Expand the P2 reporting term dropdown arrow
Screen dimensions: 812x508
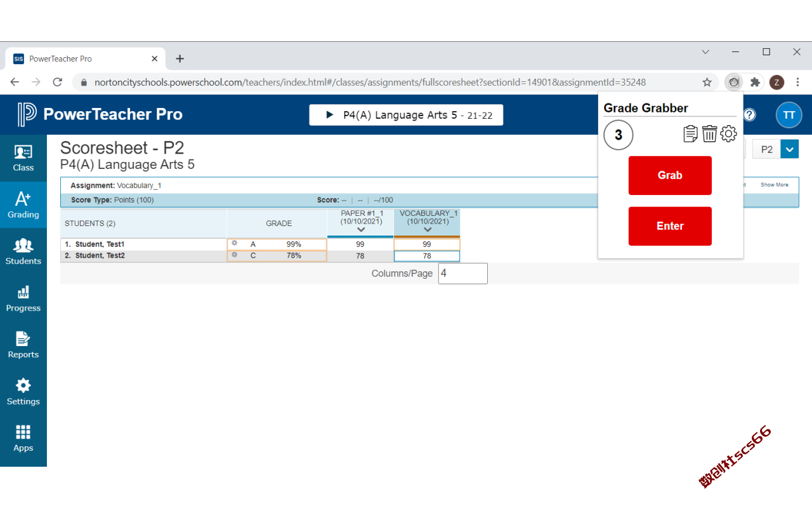pyautogui.click(x=790, y=149)
